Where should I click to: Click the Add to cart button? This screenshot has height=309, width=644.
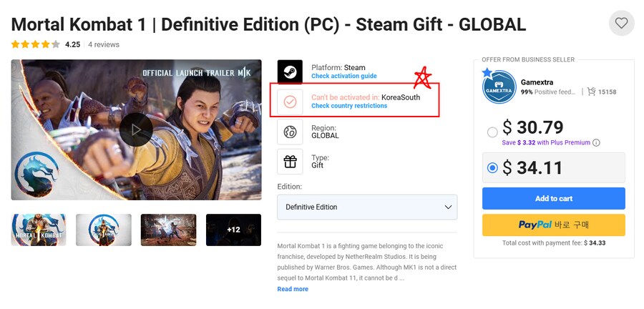(x=553, y=198)
